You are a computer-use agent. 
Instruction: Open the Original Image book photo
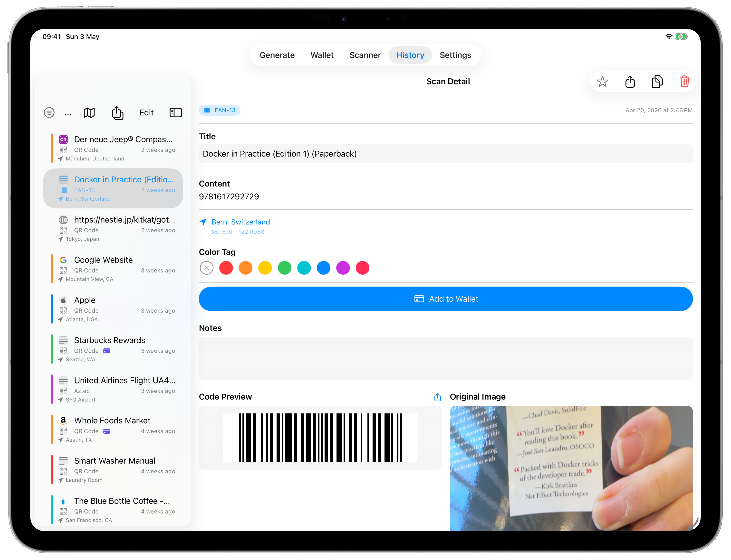click(x=571, y=468)
